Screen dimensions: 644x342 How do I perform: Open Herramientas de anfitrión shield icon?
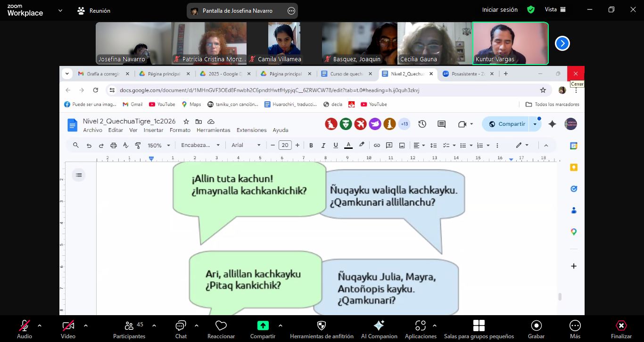point(322,326)
